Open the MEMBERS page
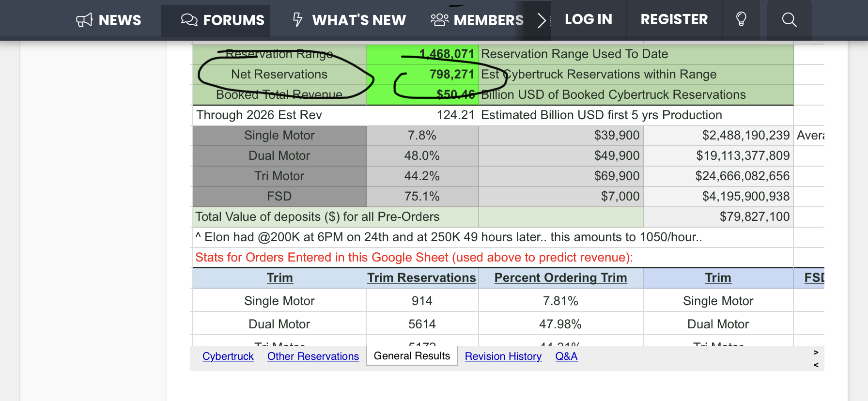The width and height of the screenshot is (868, 401). coord(489,20)
